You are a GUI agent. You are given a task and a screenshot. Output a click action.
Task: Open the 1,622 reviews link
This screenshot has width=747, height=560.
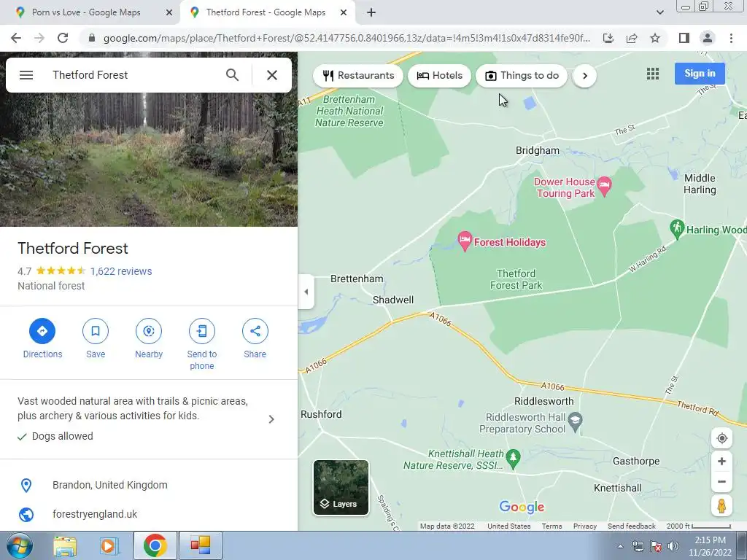point(121,271)
